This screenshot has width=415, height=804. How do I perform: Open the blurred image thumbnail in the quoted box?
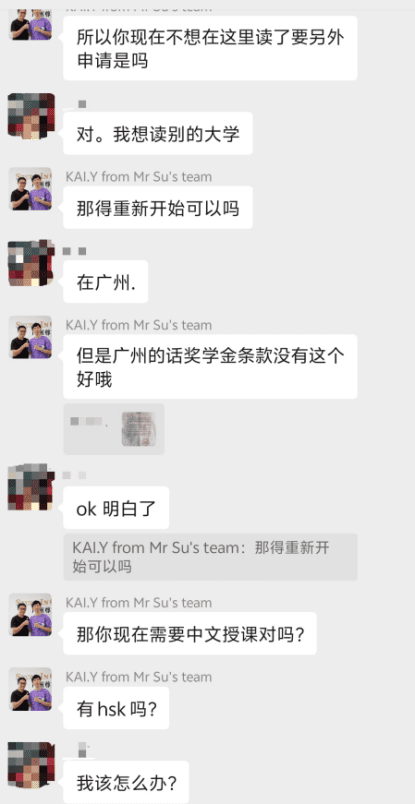click(139, 429)
